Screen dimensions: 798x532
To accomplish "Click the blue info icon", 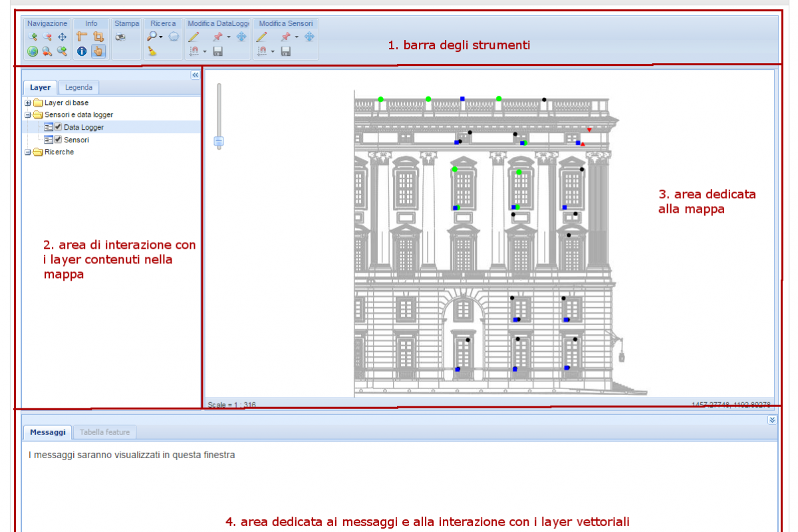I will 82,51.
